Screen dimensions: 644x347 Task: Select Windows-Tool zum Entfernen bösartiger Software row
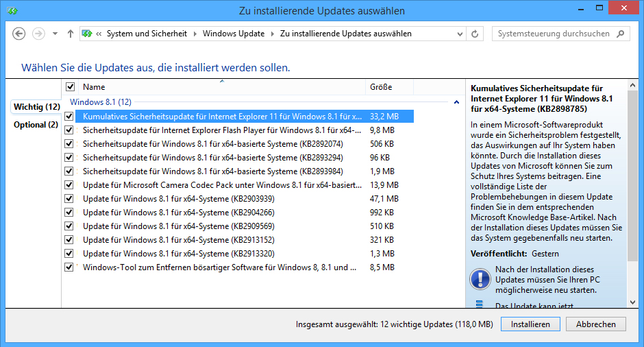click(245, 267)
